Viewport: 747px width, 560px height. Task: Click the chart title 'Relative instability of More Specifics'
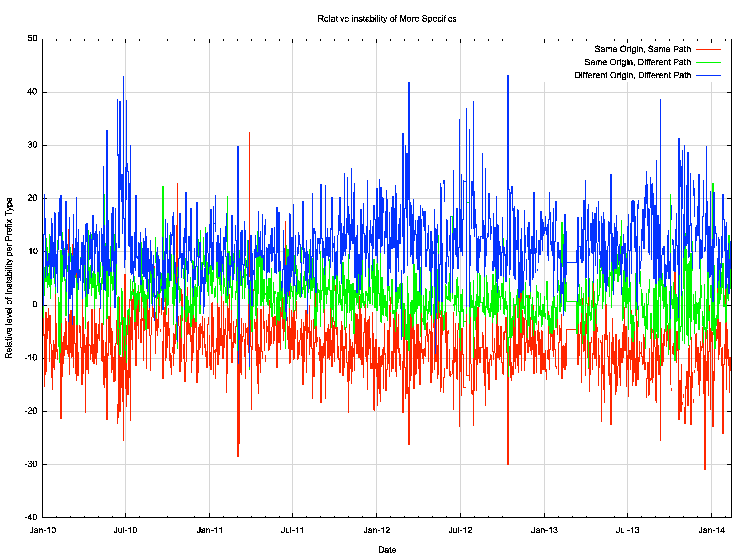click(x=387, y=19)
